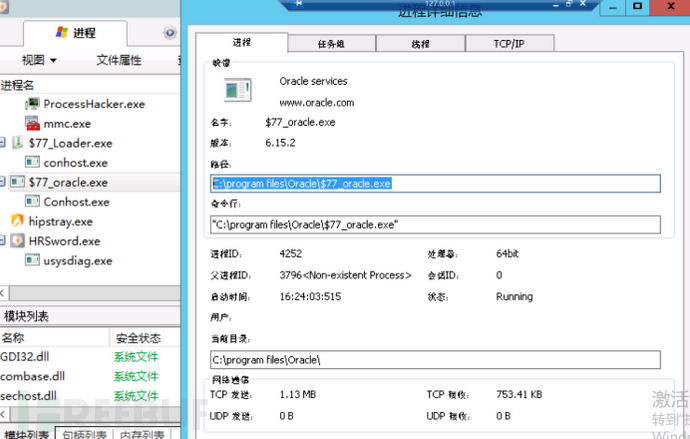Collapse the $77_oracle.exe tree node

click(2, 182)
